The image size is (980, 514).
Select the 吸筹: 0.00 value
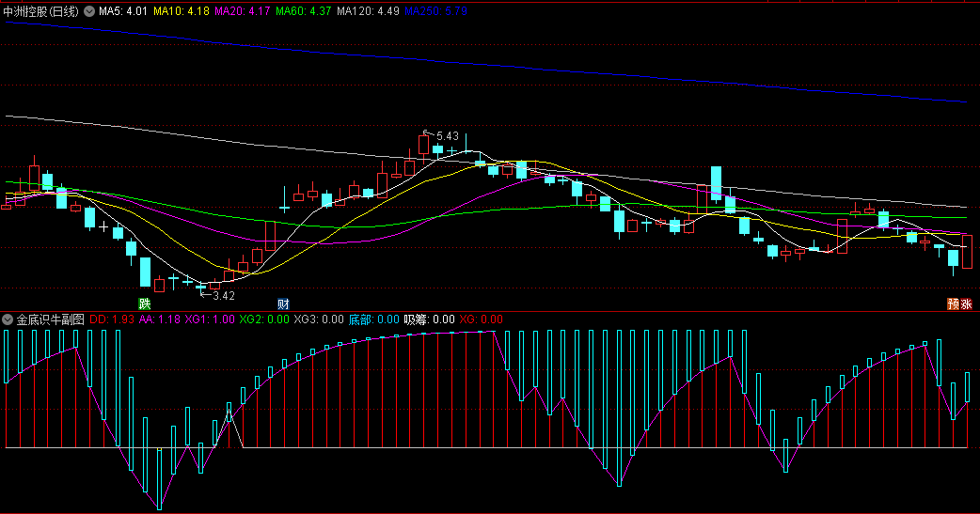[430, 319]
